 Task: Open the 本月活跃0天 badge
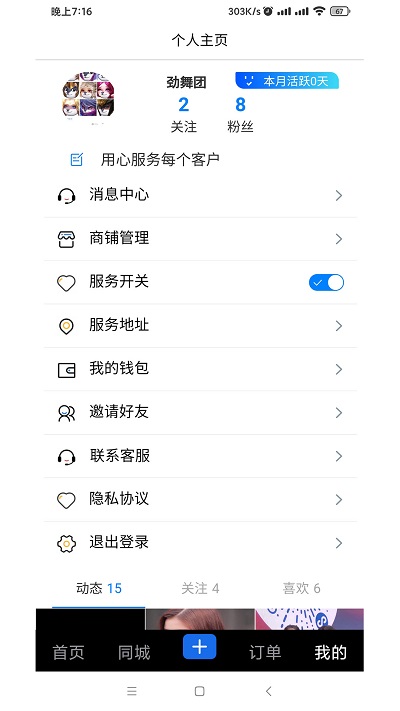287,81
